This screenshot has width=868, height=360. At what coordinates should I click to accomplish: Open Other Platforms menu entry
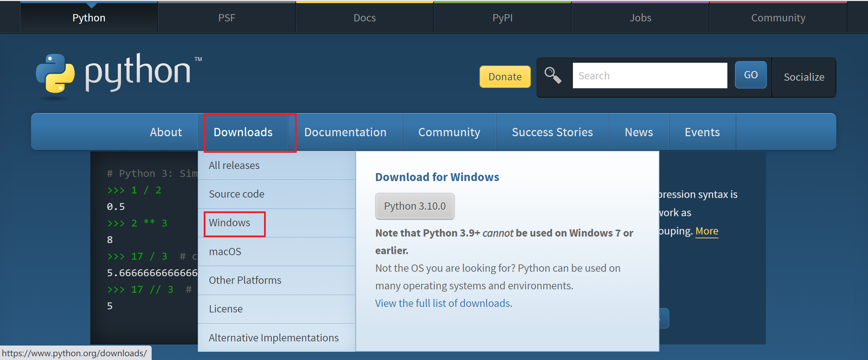[x=245, y=280]
